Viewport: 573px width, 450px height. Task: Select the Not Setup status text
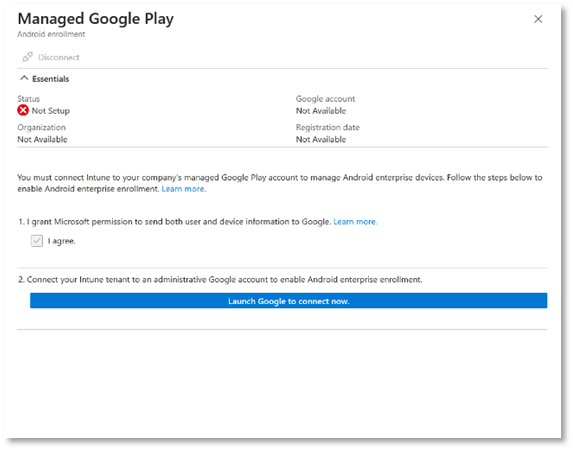tap(51, 111)
